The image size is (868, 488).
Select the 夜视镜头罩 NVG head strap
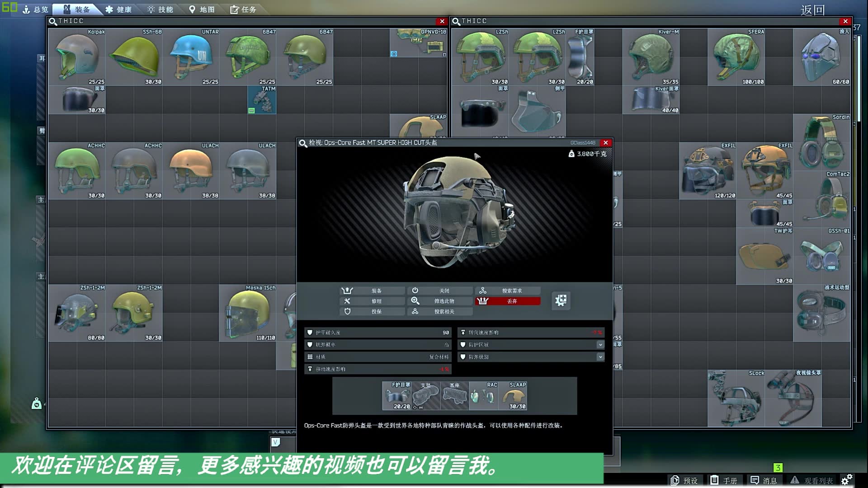[x=793, y=398]
